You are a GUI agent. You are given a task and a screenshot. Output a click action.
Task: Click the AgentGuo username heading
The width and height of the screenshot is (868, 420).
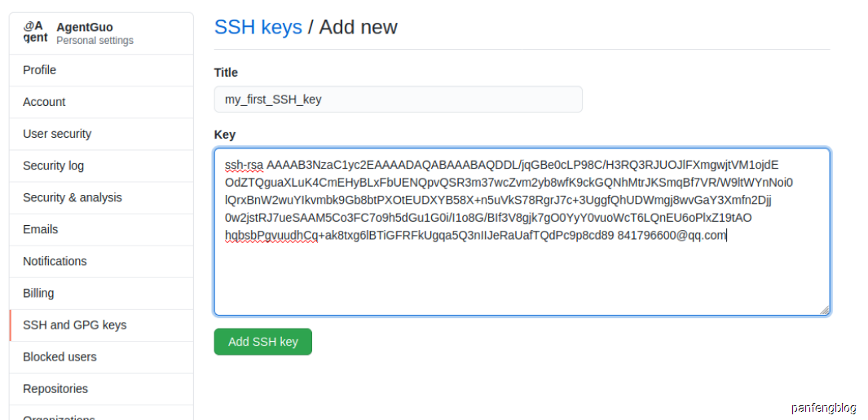85,27
